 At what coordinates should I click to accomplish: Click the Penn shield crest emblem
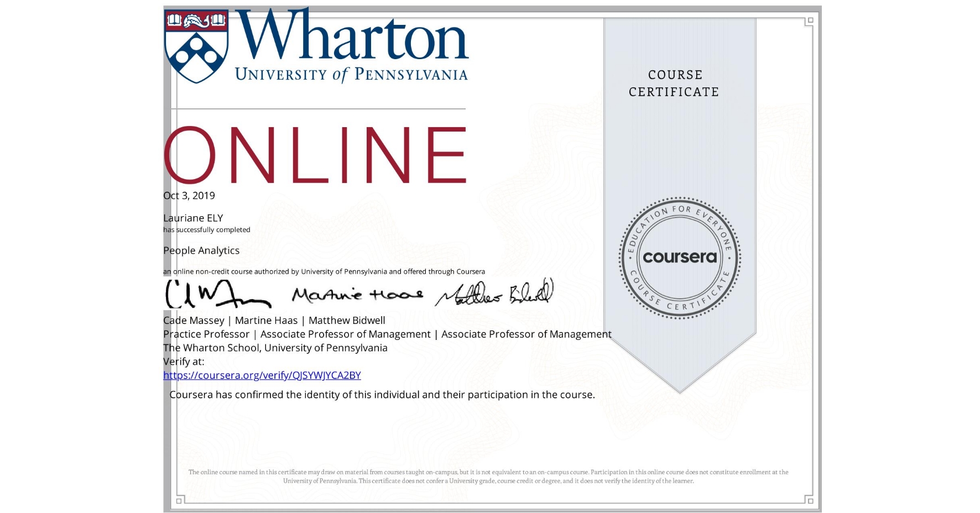[196, 46]
